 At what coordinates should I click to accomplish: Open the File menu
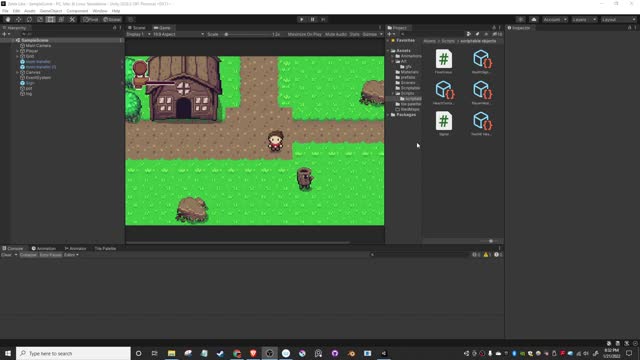(5, 11)
